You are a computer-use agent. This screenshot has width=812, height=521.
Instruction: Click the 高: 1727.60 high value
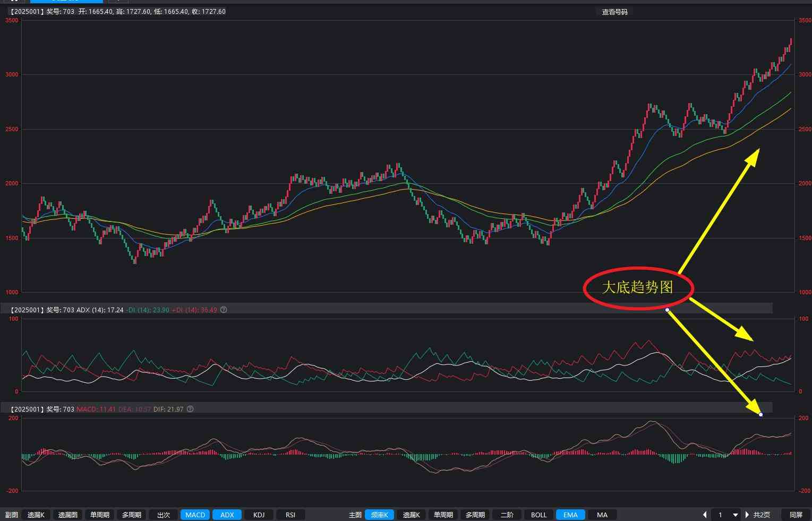click(133, 11)
